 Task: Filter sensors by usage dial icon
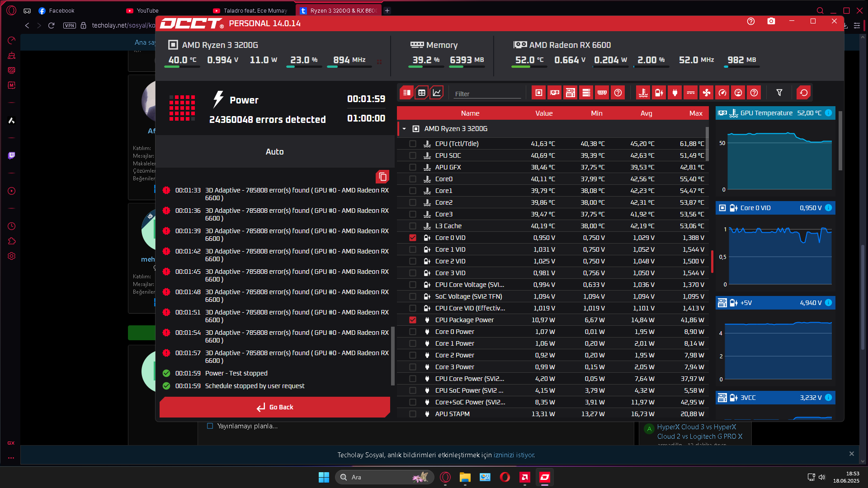tap(738, 93)
